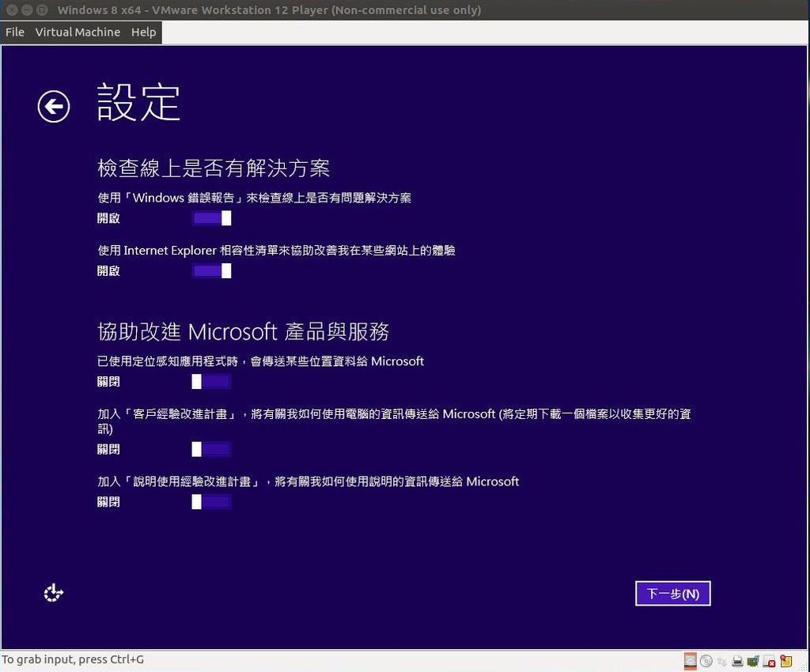Open the Help menu
Screen dimensions: 810x672
coord(143,32)
